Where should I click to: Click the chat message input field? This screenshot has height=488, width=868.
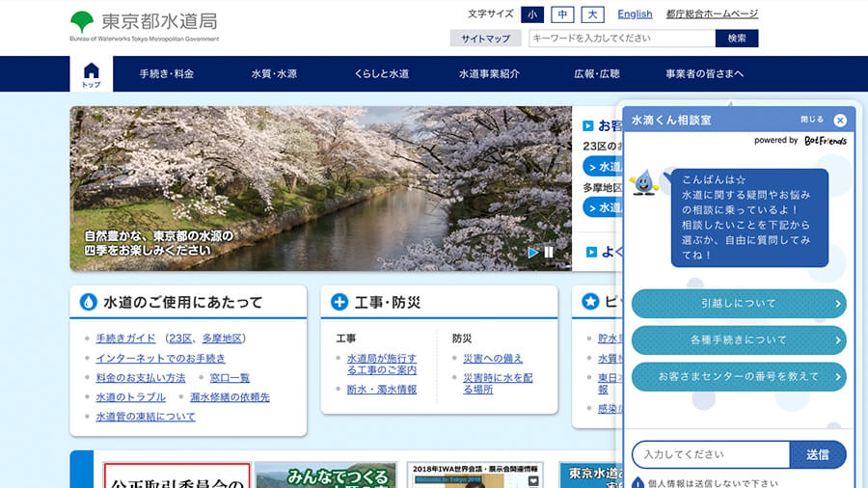tap(711, 455)
